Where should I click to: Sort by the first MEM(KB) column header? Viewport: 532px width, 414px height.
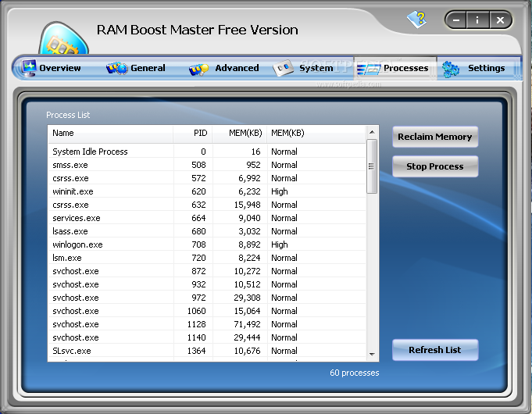pos(240,134)
